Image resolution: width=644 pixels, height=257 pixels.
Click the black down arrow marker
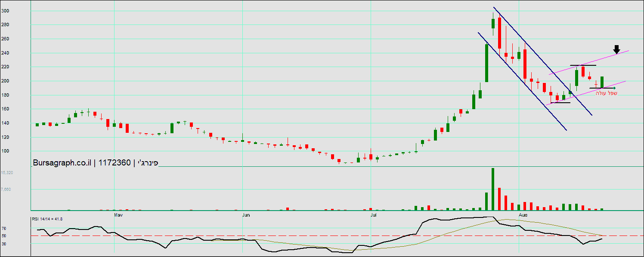click(x=616, y=49)
